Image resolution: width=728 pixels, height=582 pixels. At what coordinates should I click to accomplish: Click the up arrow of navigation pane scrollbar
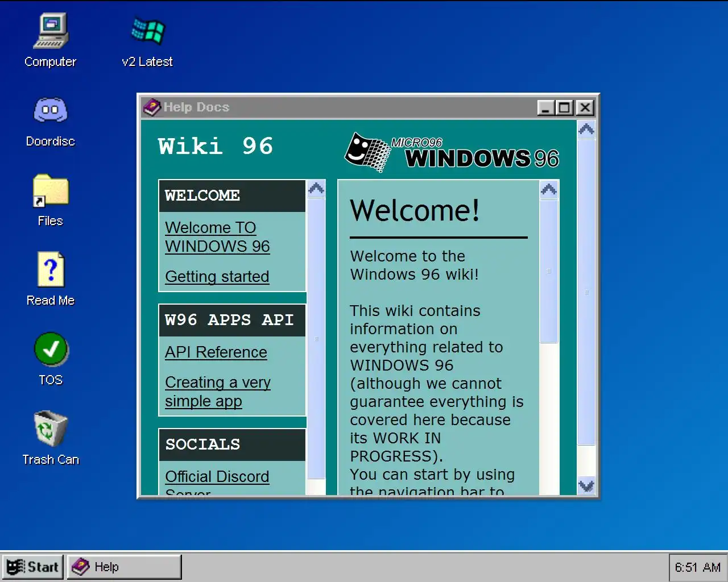[316, 189]
